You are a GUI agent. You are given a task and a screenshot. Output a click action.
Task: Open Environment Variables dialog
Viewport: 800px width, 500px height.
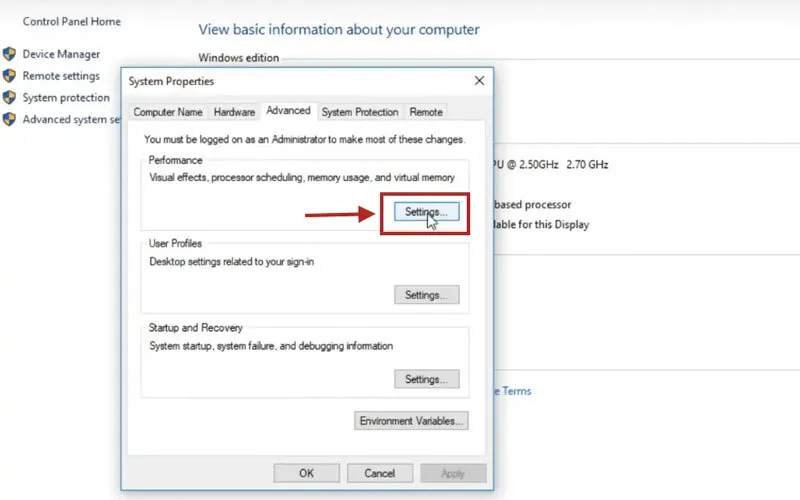pyautogui.click(x=411, y=421)
